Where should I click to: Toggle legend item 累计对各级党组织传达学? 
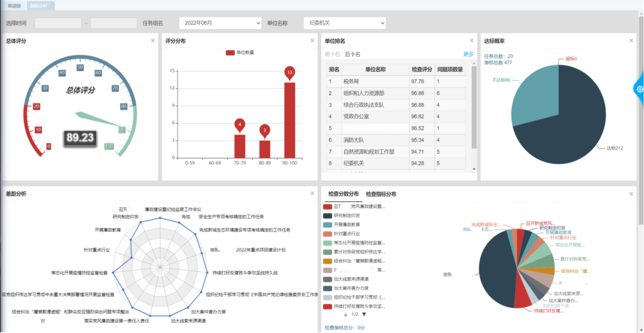coord(354,252)
